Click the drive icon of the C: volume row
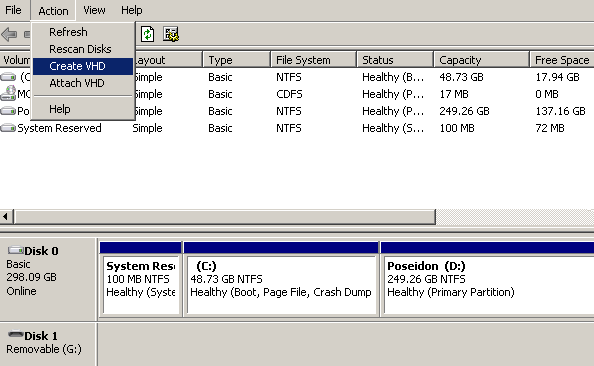The width and height of the screenshot is (594, 366). click(x=8, y=77)
